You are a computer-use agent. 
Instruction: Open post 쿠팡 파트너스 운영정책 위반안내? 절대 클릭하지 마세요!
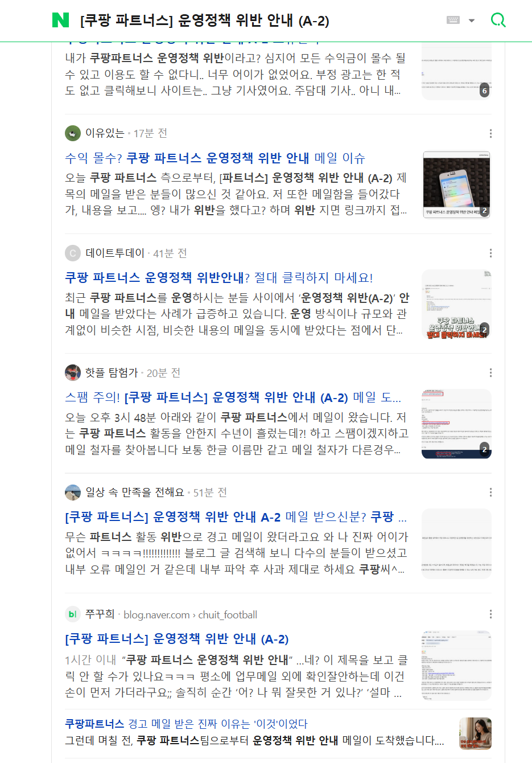[x=219, y=277]
